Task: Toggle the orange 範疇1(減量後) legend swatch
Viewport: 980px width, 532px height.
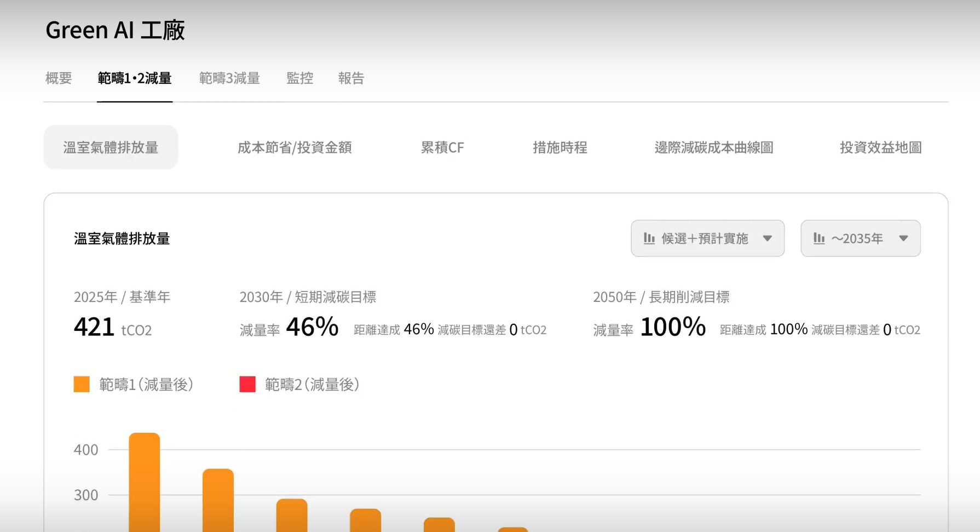Action: [x=82, y=384]
